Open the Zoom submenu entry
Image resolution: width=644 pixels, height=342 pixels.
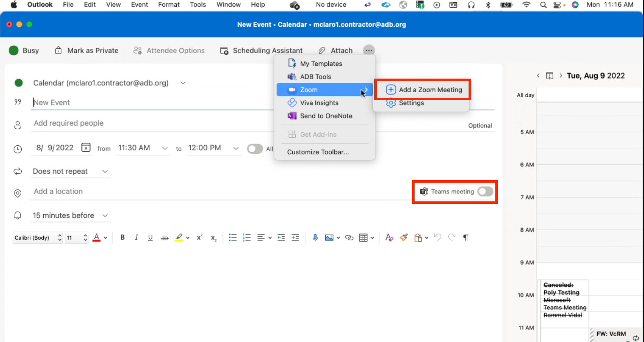(x=325, y=90)
